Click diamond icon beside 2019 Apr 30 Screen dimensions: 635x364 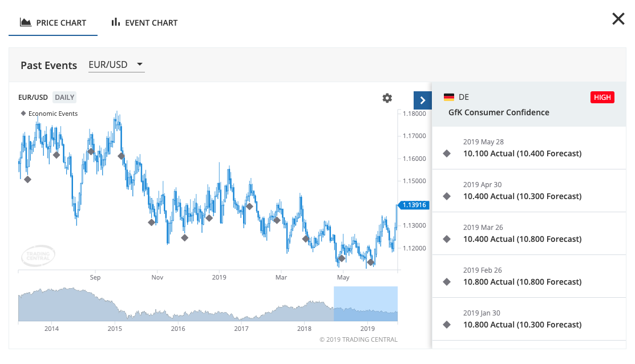[447, 196]
